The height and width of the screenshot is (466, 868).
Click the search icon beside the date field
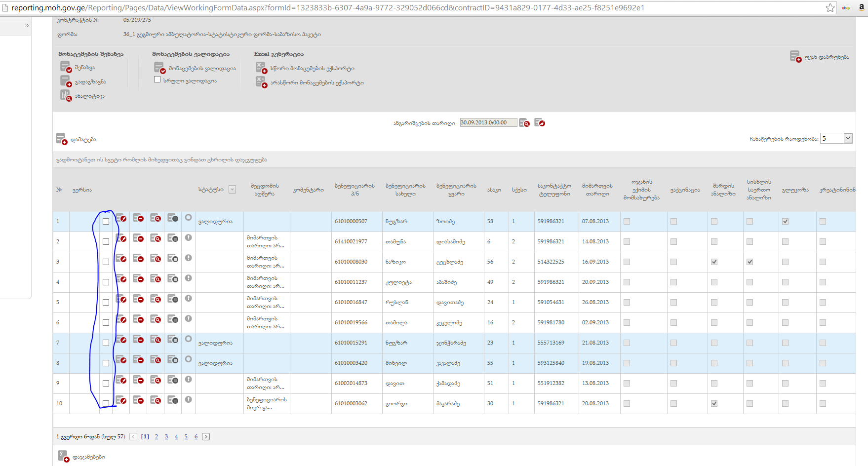[524, 123]
